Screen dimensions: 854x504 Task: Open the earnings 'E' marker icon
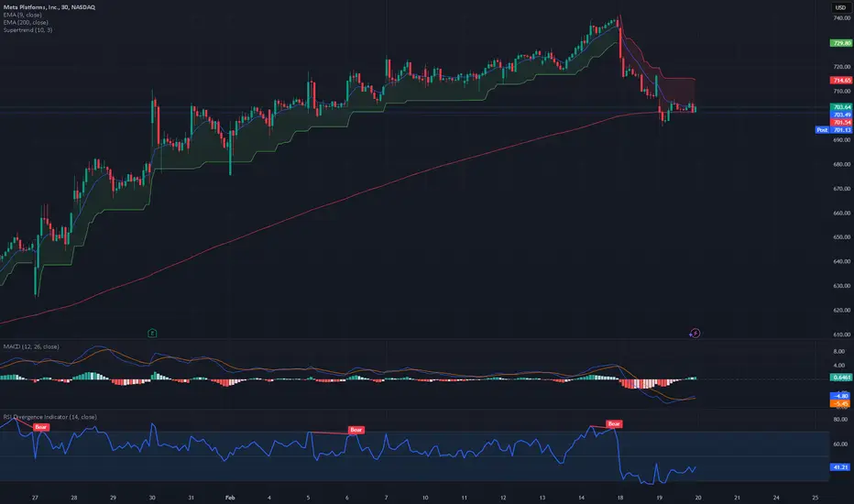click(x=152, y=333)
